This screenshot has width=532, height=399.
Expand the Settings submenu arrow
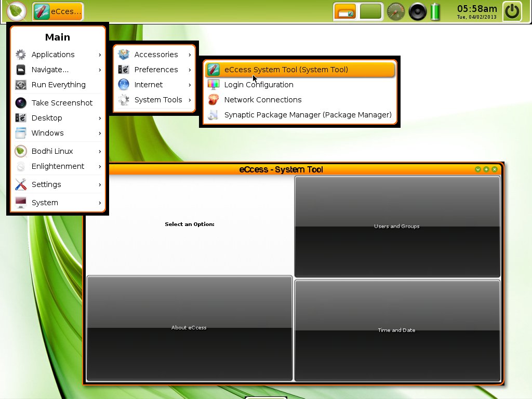pos(100,184)
